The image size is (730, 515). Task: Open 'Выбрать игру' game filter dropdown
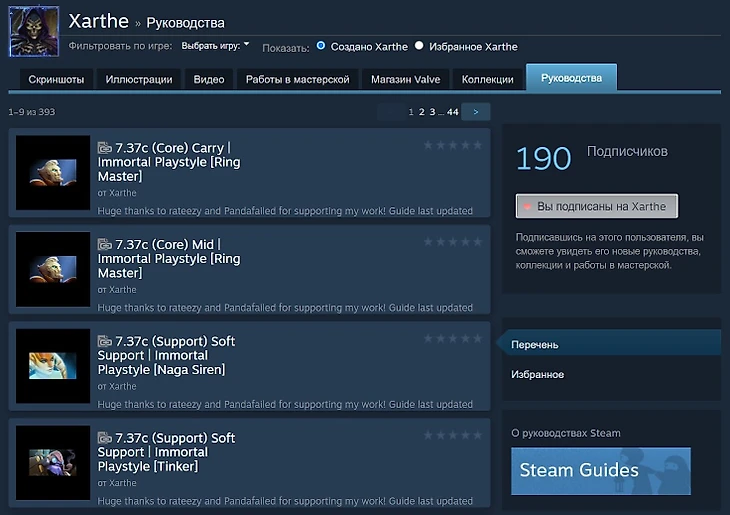[215, 46]
